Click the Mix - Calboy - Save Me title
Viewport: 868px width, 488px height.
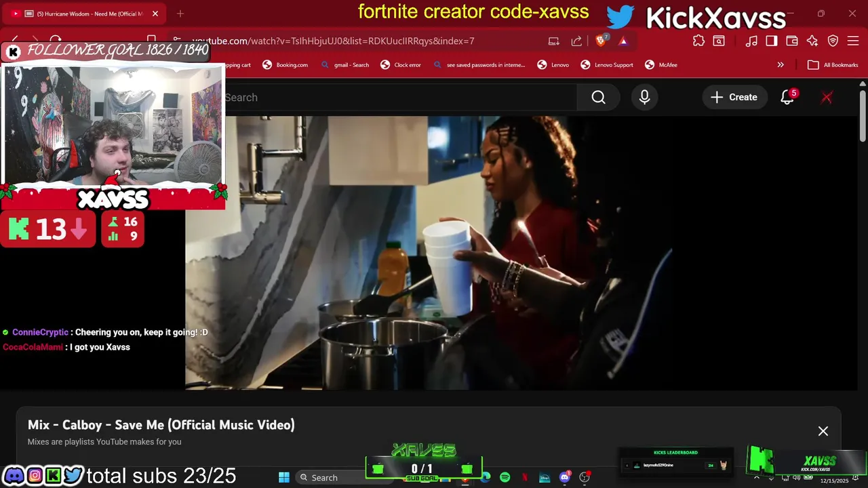pos(161,425)
